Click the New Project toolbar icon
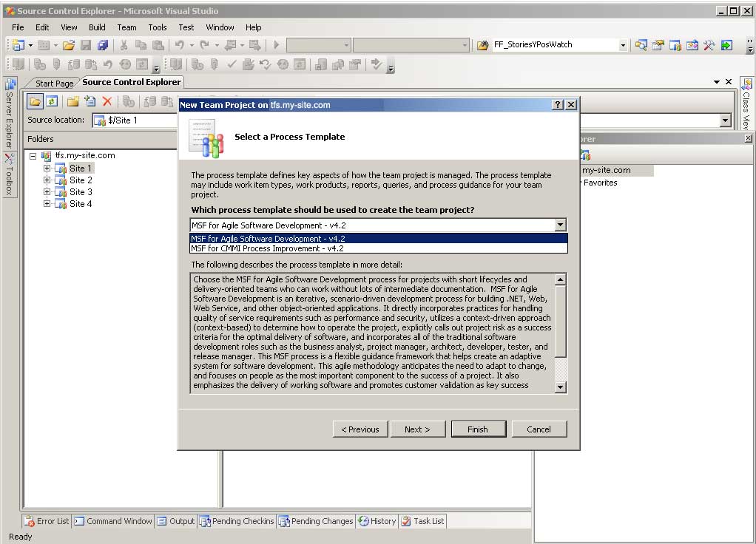This screenshot has height=544, width=756. point(18,45)
